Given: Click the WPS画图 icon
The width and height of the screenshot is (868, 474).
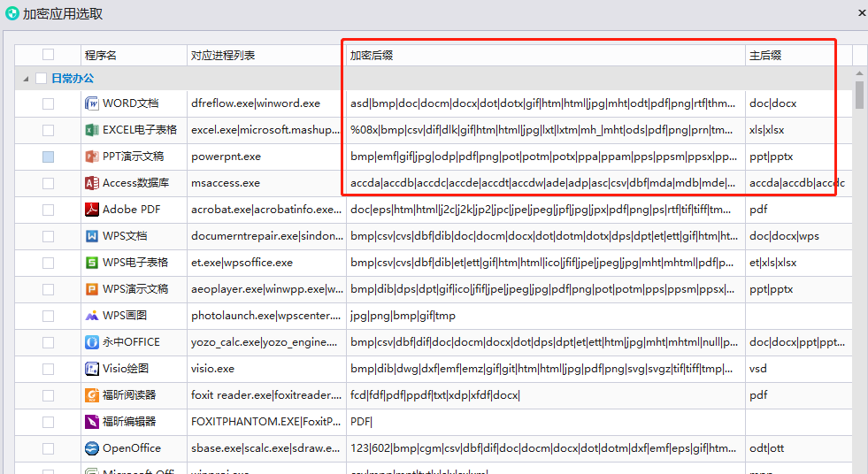Looking at the screenshot, I should coord(92,316).
